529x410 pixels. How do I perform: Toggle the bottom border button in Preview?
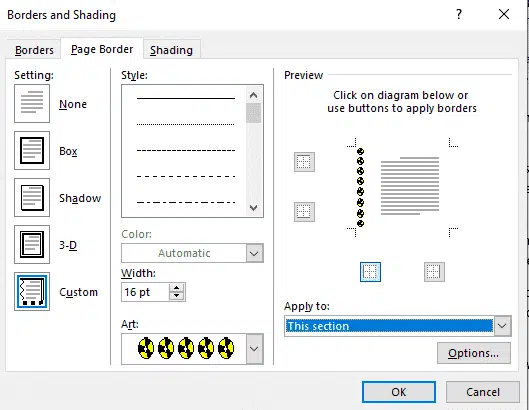click(x=304, y=212)
